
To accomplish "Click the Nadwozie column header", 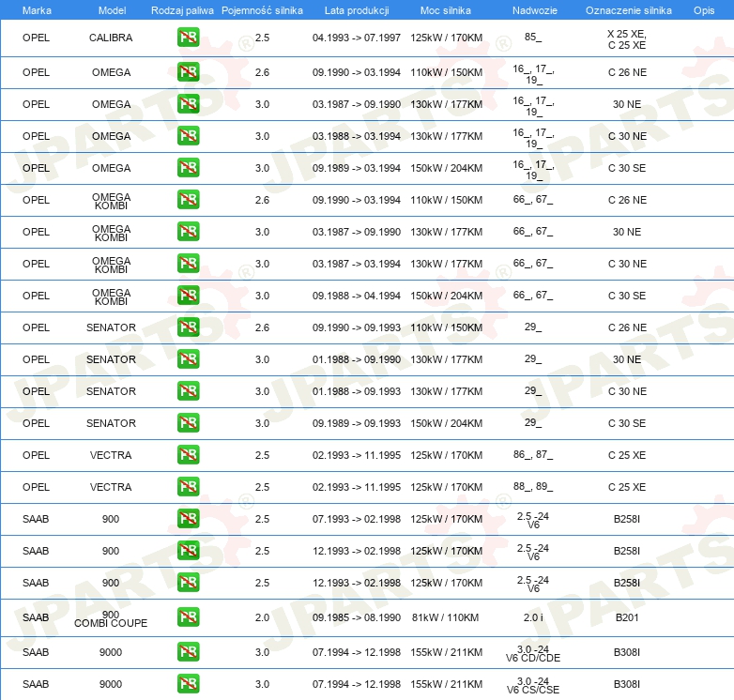I will [535, 10].
